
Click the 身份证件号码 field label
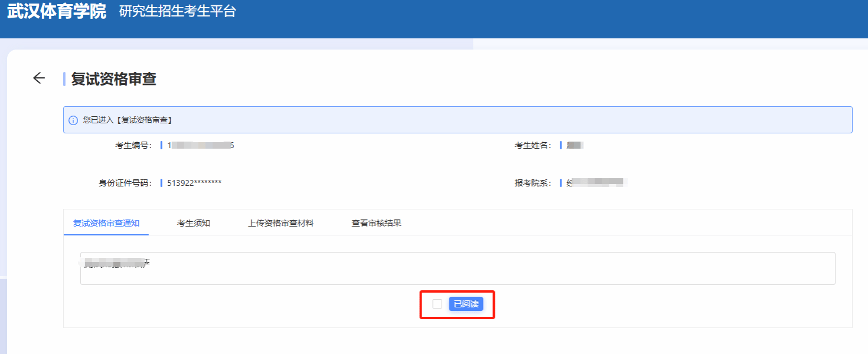pos(126,183)
